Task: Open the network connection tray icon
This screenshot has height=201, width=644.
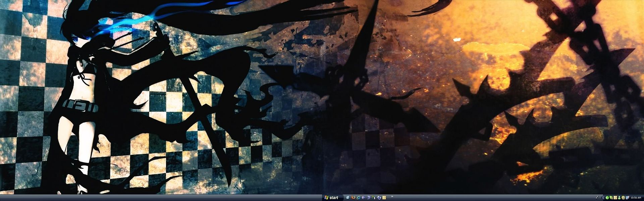Action: click(627, 198)
